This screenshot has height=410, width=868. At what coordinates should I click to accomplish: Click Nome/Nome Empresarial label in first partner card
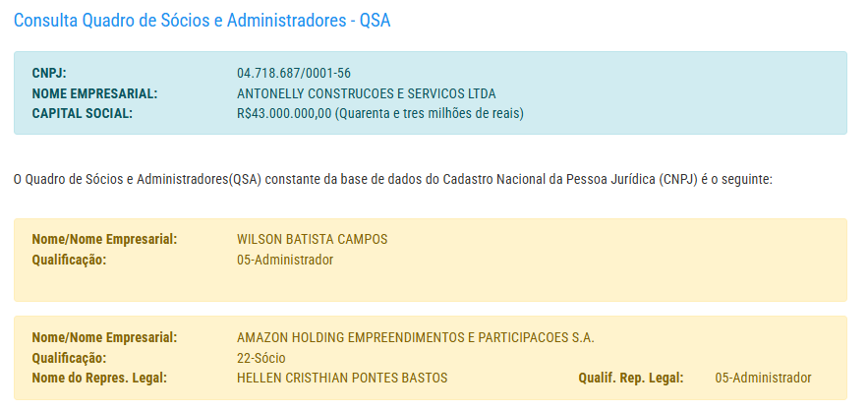(x=104, y=240)
